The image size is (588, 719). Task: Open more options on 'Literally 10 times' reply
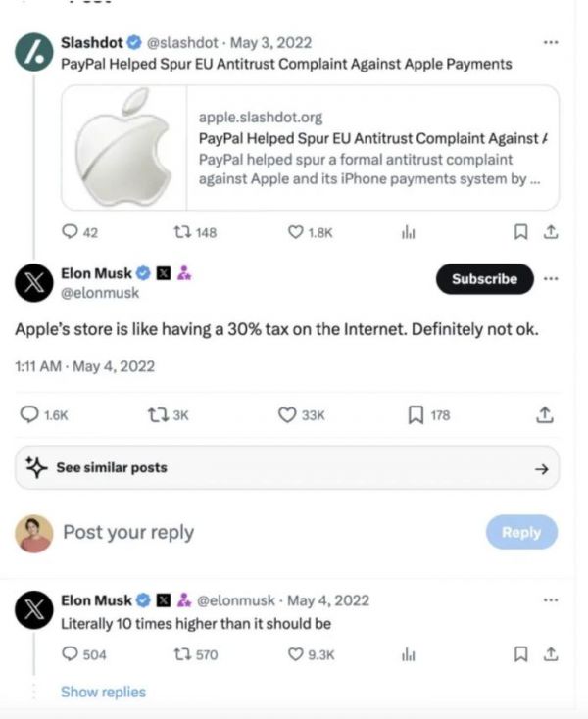point(550,599)
